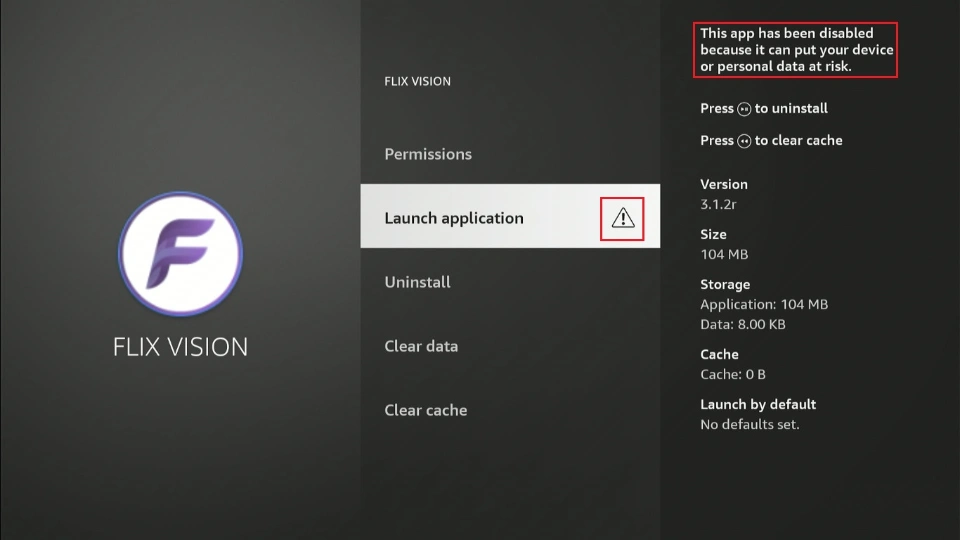Viewport: 960px width, 540px height.
Task: Click the FLIX VISION header text
Action: tap(418, 81)
